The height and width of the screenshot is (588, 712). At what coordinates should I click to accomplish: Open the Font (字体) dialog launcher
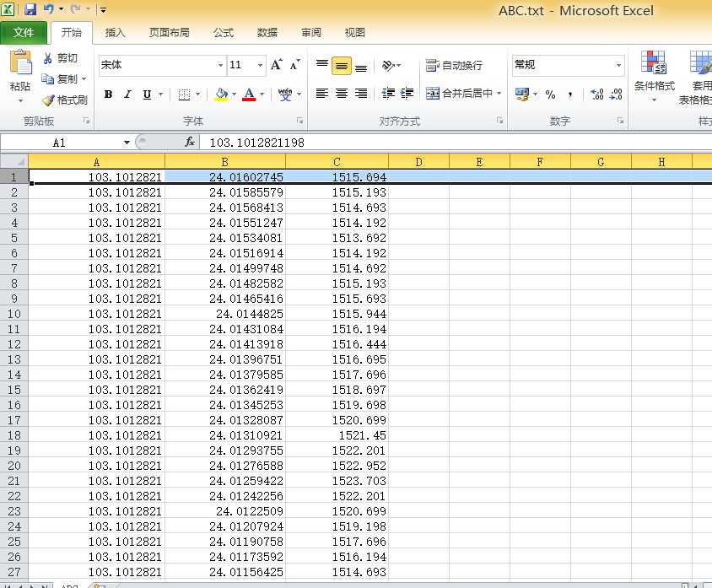pos(299,121)
